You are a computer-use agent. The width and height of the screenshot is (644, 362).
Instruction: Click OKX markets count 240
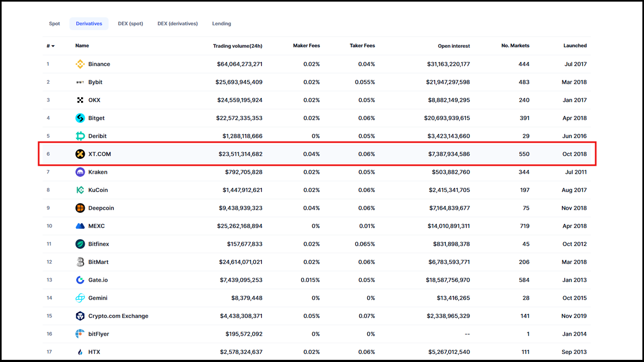(524, 100)
